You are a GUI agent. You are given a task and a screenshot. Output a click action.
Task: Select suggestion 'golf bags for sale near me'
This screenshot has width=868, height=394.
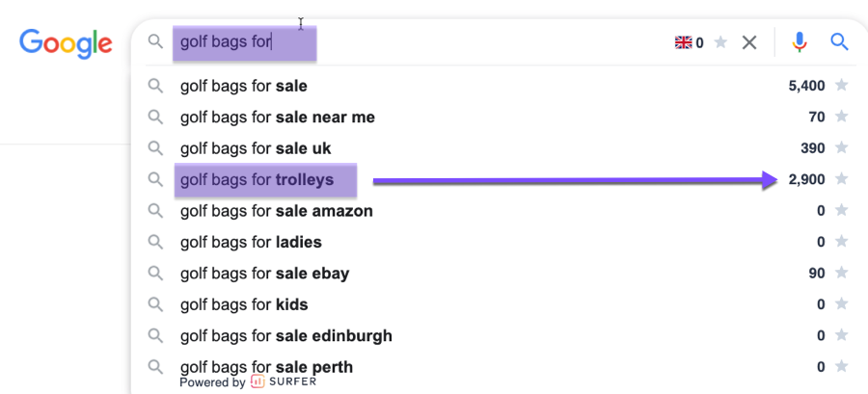tap(277, 118)
